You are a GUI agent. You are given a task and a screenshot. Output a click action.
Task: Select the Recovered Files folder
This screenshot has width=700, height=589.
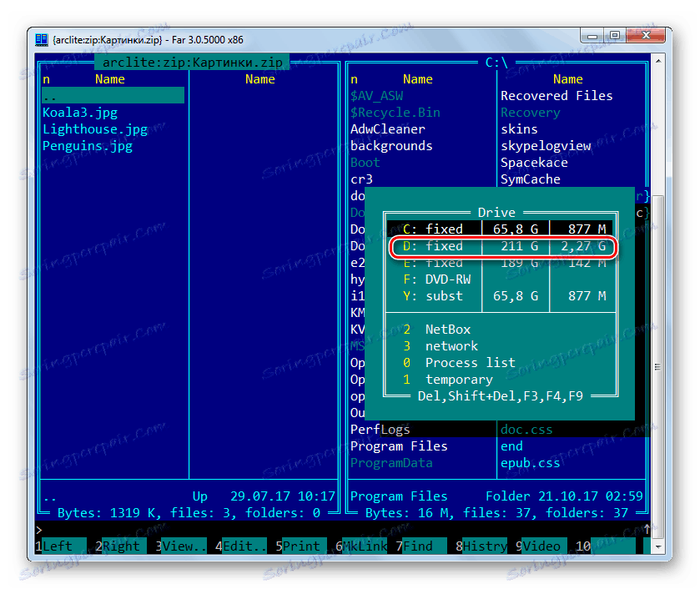click(556, 96)
